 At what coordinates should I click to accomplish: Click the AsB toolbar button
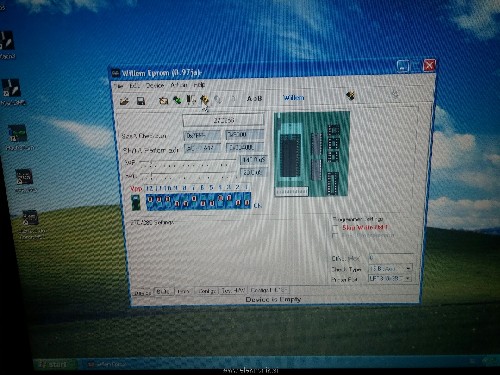254,99
